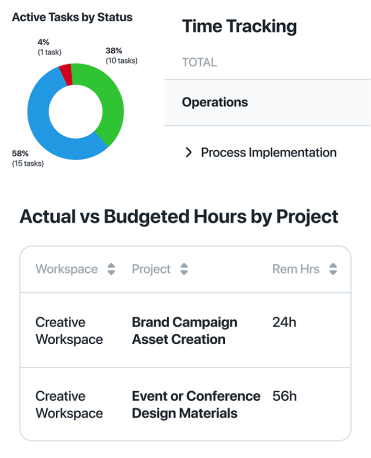The width and height of the screenshot is (371, 458).
Task: Select the Operations group row
Action: (267, 102)
